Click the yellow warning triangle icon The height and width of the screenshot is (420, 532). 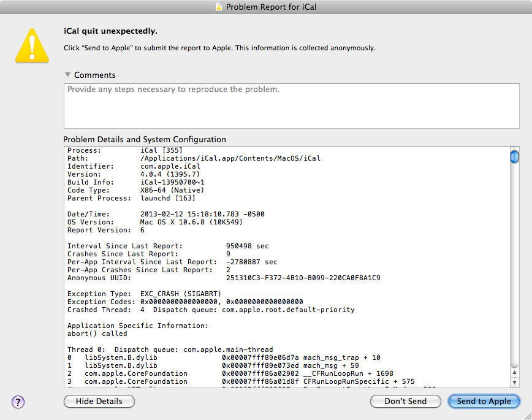click(x=32, y=45)
